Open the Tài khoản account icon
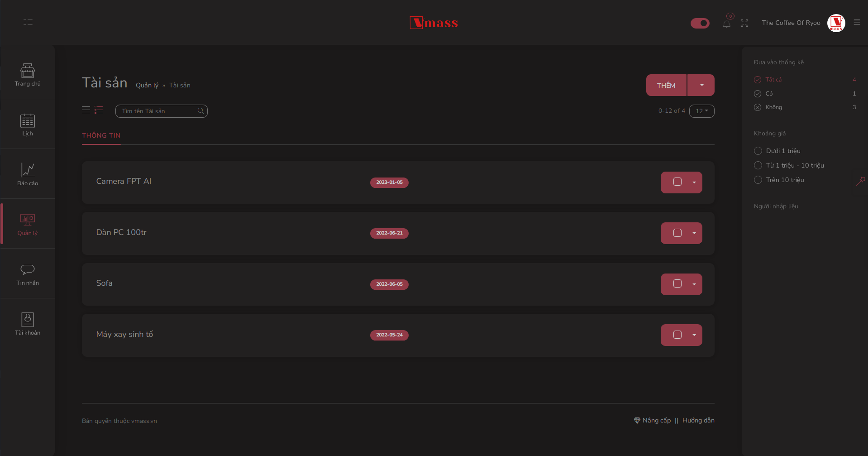This screenshot has height=456, width=868. pos(28,320)
